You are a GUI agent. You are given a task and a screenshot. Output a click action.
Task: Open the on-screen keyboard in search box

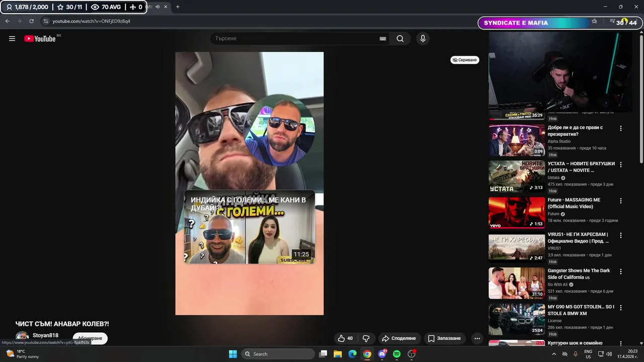click(x=383, y=39)
